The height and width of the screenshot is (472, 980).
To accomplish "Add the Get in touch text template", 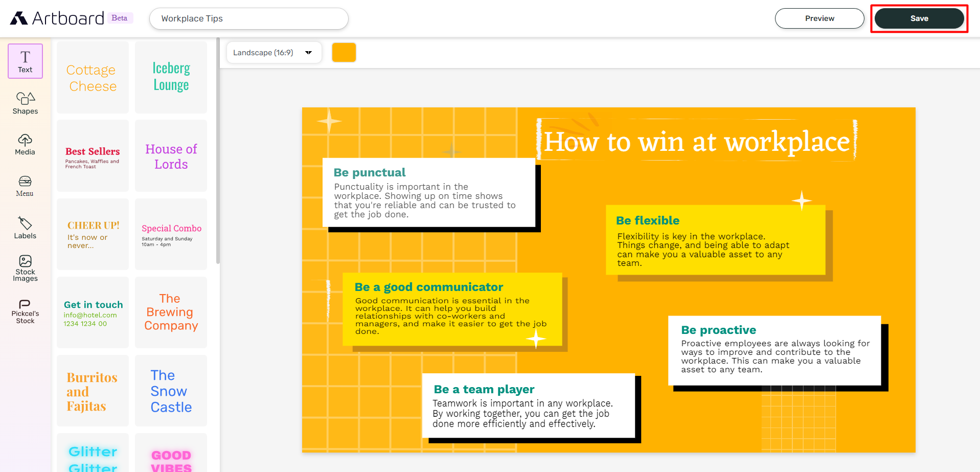I will 93,312.
